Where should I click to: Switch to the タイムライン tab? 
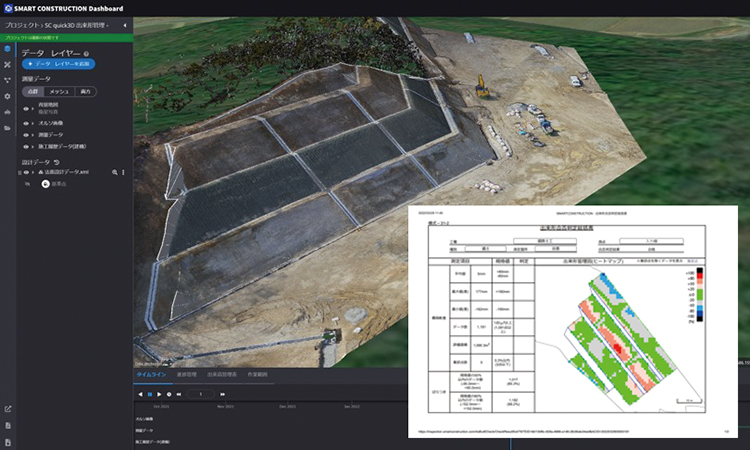tap(152, 374)
